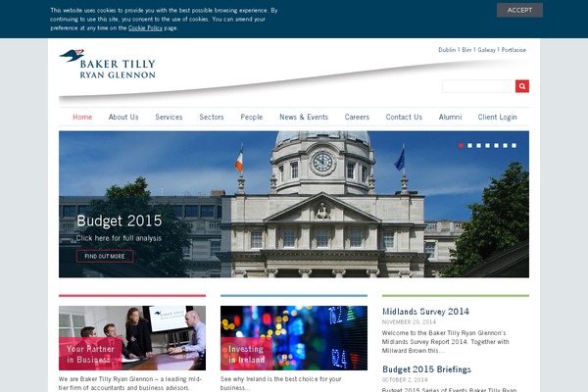Accept the cookie notice
The height and width of the screenshot is (392, 588).
pos(519,10)
